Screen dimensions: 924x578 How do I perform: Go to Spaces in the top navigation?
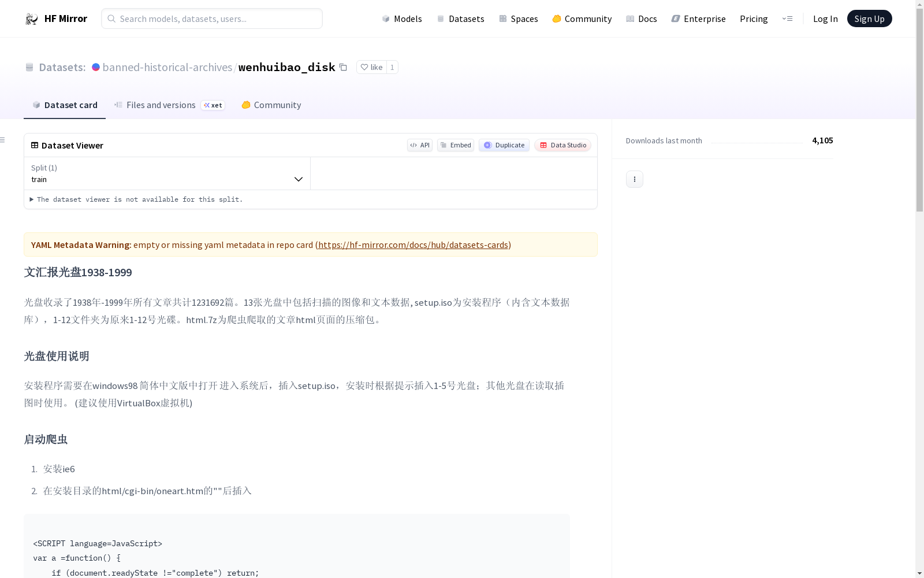[519, 18]
